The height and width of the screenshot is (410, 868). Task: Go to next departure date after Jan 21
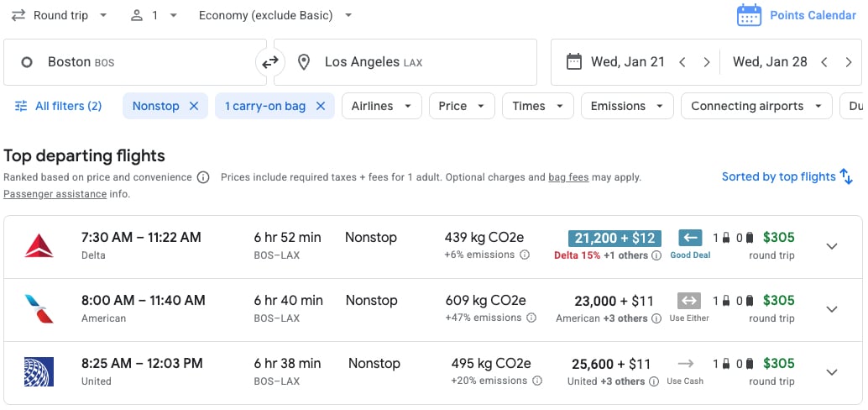(707, 62)
